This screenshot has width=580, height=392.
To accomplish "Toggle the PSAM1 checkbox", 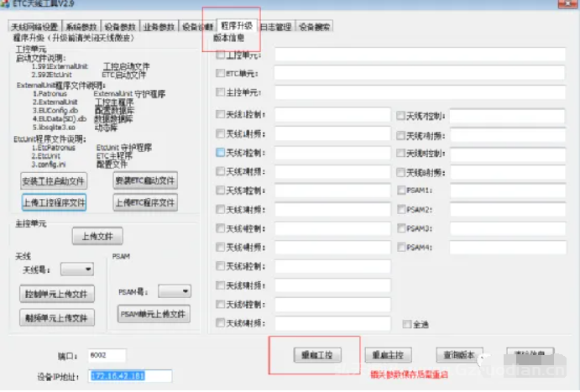I will [401, 191].
